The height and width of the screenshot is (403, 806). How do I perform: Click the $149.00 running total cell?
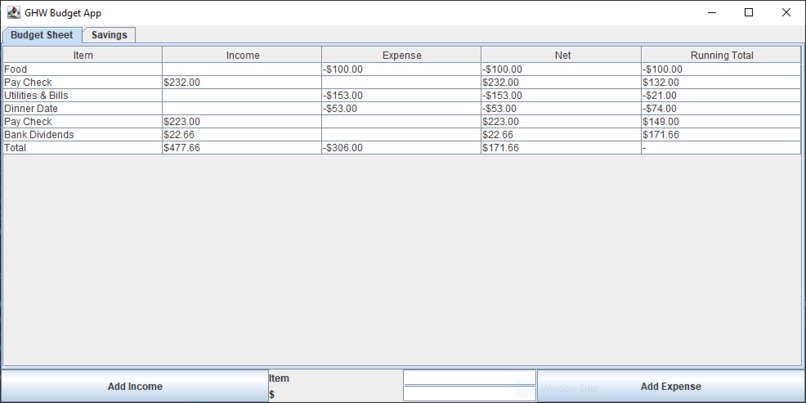click(x=721, y=122)
